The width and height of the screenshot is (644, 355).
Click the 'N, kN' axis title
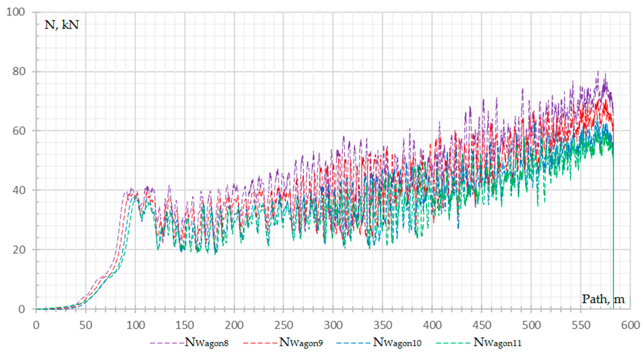point(61,25)
